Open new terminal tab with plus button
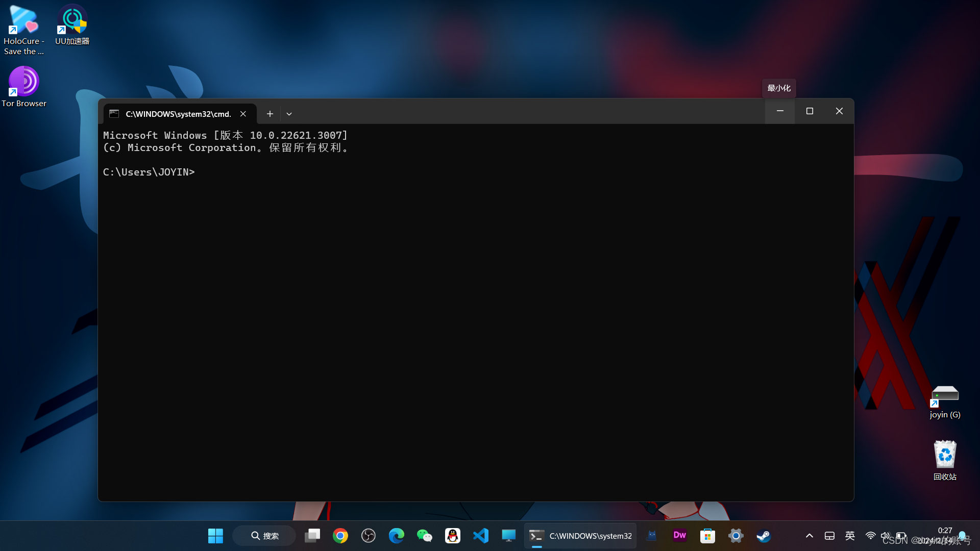Image resolution: width=980 pixels, height=551 pixels. coord(270,114)
